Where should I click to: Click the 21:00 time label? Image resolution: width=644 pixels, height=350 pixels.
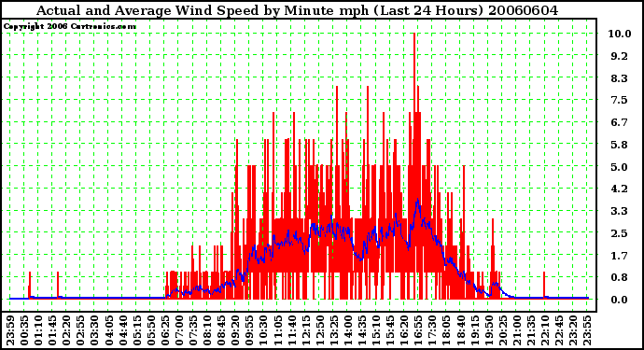pos(516,330)
